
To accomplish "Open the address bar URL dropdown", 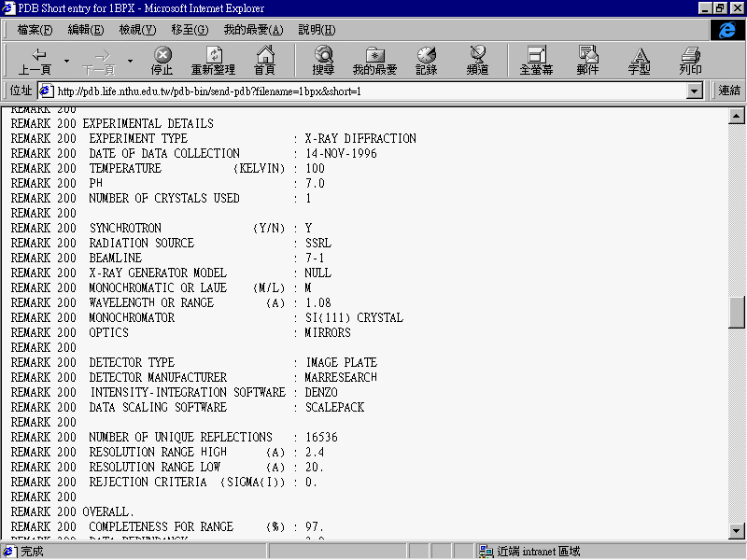I will click(694, 91).
